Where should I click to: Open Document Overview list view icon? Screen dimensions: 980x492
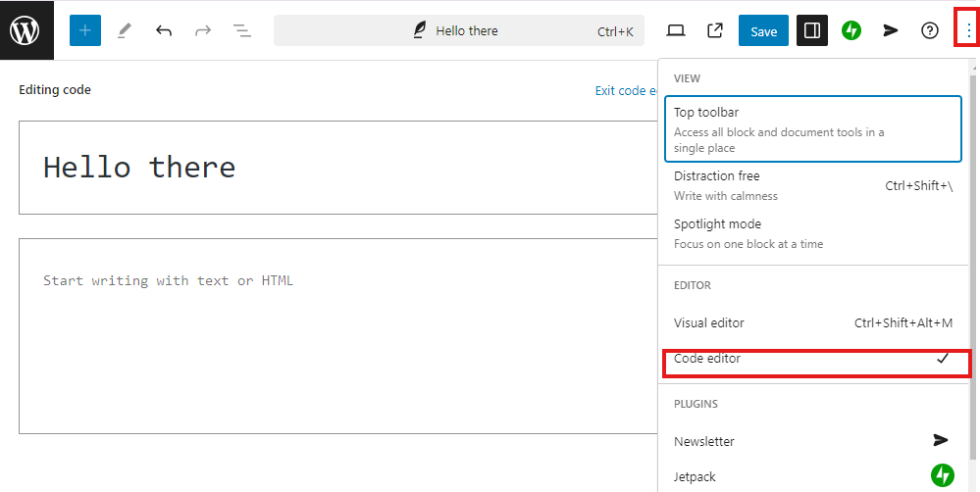(x=242, y=30)
